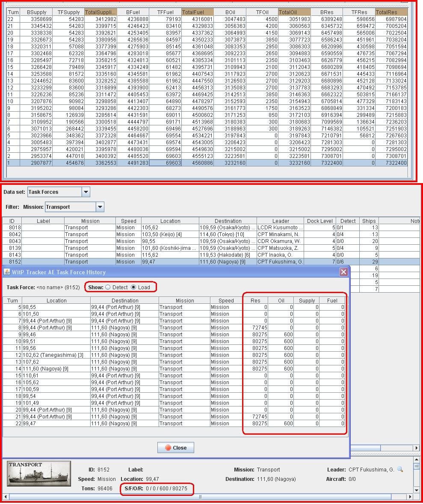Click TotalRes value 7322400
The height and width of the screenshot is (504, 423).
pyautogui.click(x=391, y=163)
